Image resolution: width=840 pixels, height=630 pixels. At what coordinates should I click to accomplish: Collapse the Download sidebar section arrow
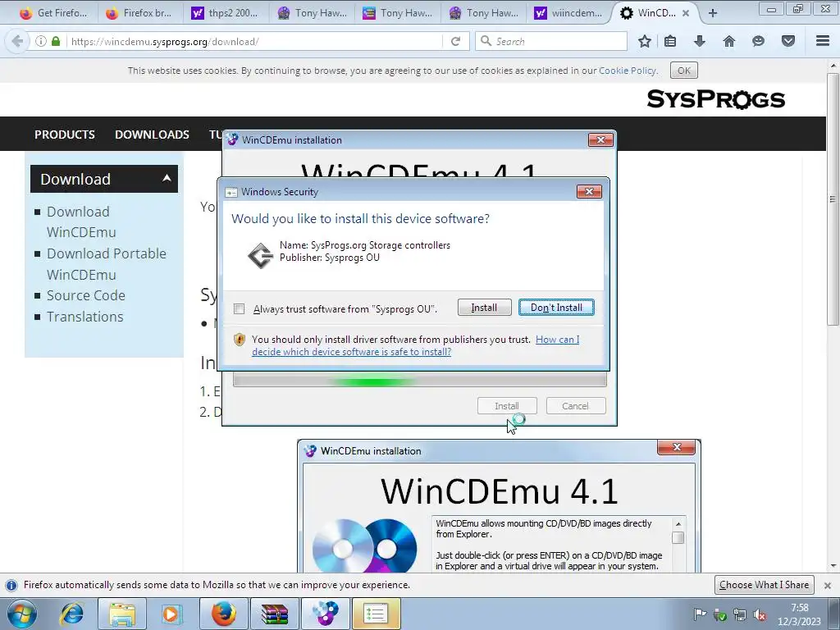coord(167,178)
